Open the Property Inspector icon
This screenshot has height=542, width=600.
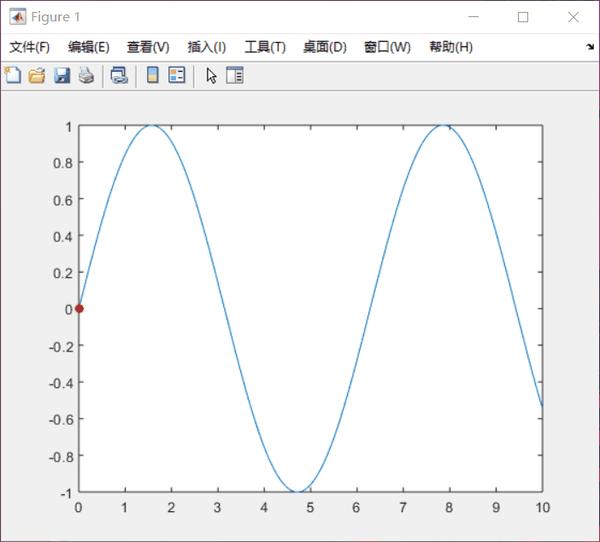coord(235,75)
